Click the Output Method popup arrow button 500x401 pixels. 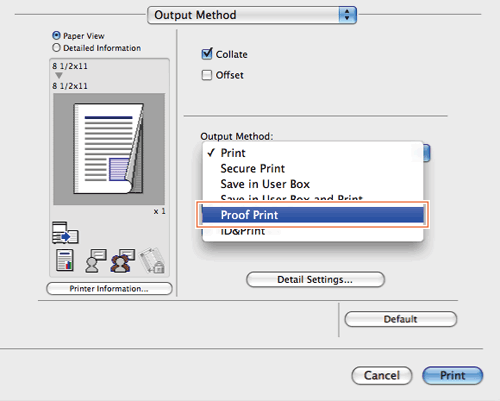tap(426, 153)
